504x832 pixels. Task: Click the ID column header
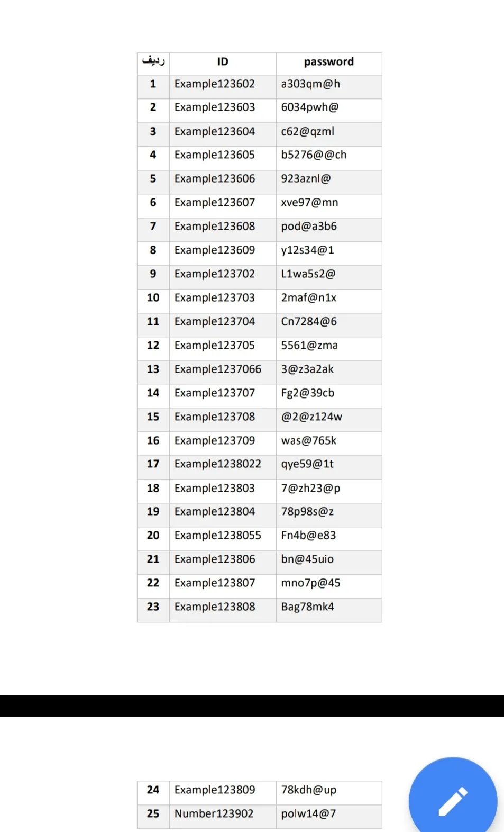tap(223, 62)
